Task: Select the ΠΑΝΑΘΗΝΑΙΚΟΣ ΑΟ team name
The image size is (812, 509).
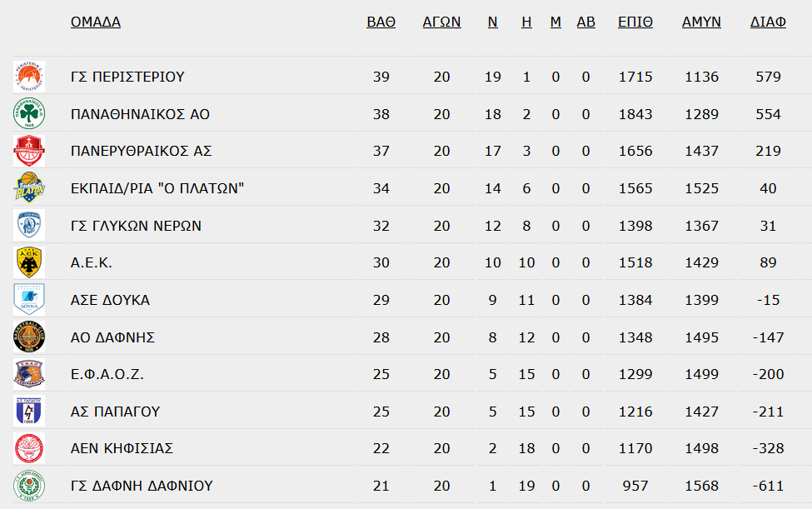Action: coord(141,114)
